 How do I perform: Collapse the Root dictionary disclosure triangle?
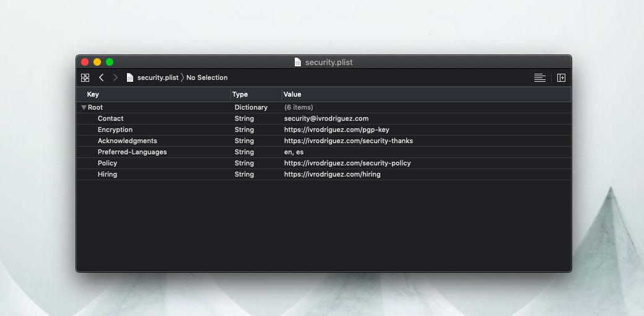click(84, 107)
